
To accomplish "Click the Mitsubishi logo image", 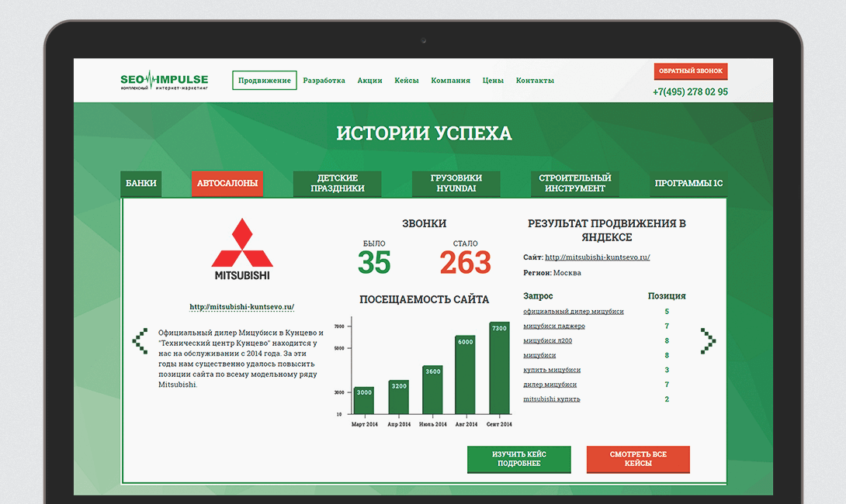I will coord(241,249).
